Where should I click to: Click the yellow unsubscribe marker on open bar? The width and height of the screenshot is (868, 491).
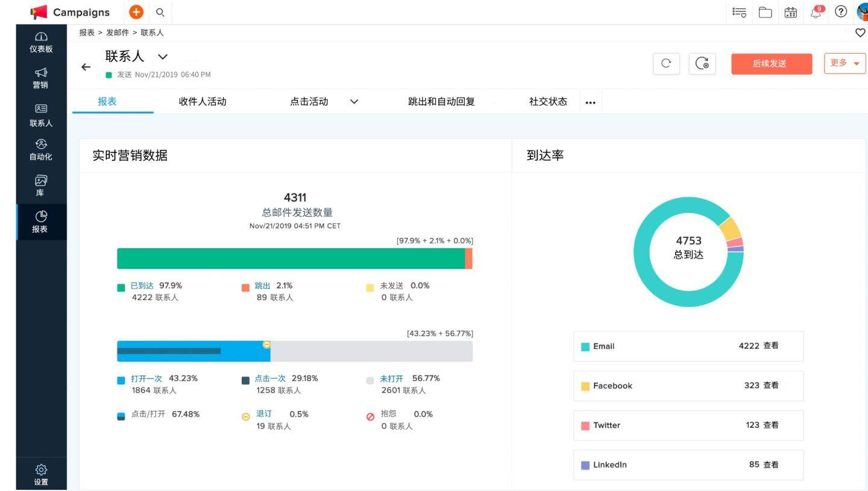click(266, 344)
